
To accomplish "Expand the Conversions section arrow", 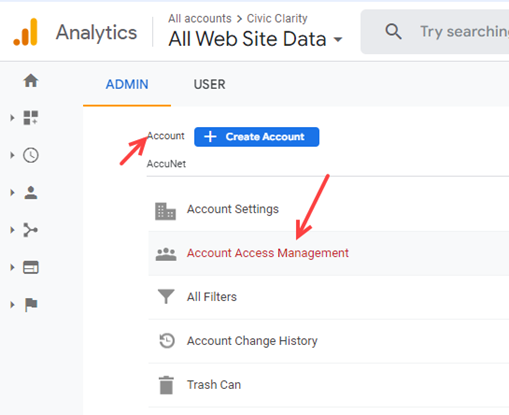I will (x=12, y=305).
